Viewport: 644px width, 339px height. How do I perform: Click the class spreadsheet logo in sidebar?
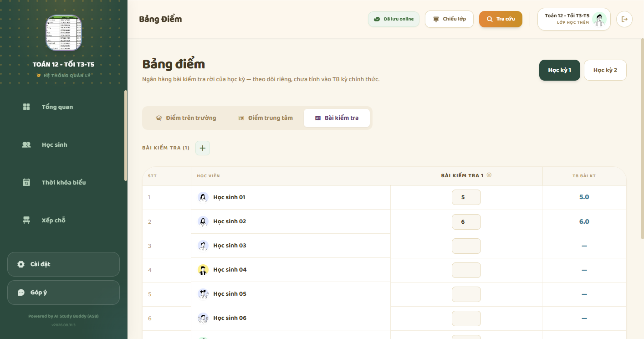click(64, 33)
